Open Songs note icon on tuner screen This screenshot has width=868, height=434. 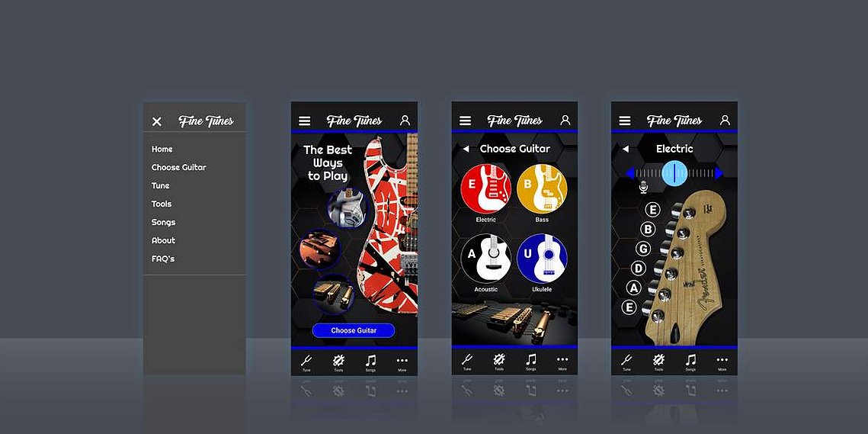click(x=690, y=362)
